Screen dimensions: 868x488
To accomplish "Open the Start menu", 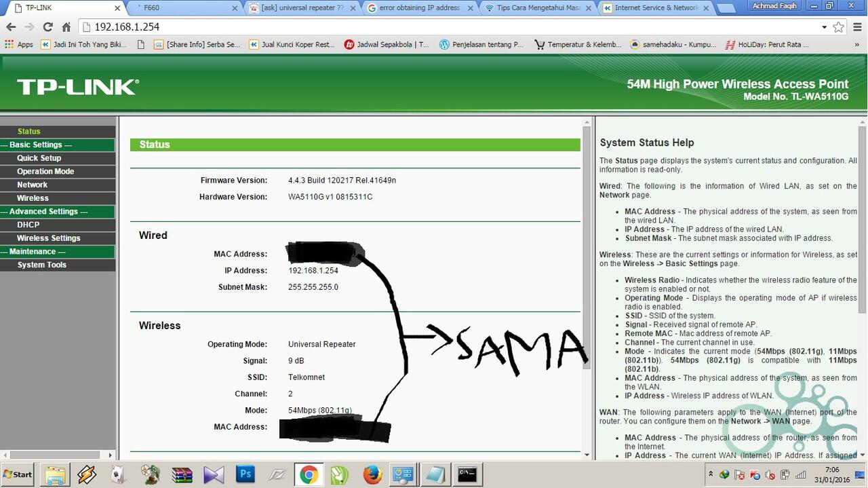I will click(x=18, y=474).
